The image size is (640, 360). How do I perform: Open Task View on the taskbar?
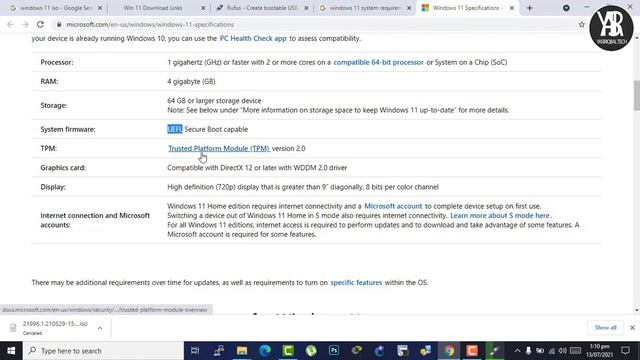195,351
